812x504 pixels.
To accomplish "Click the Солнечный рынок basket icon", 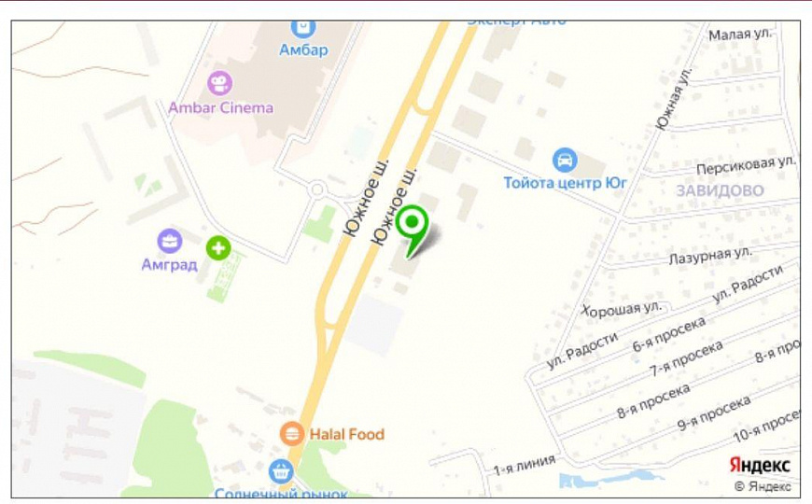I will point(281,471).
